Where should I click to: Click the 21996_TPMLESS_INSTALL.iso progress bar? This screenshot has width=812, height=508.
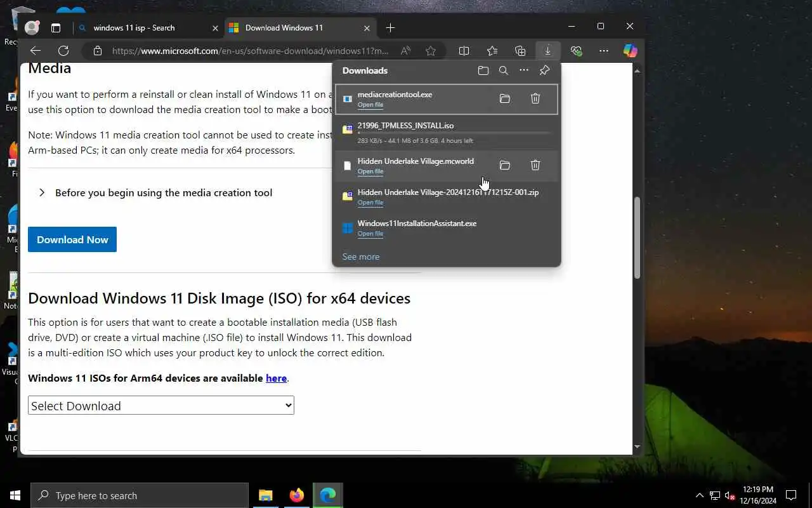tap(454, 133)
